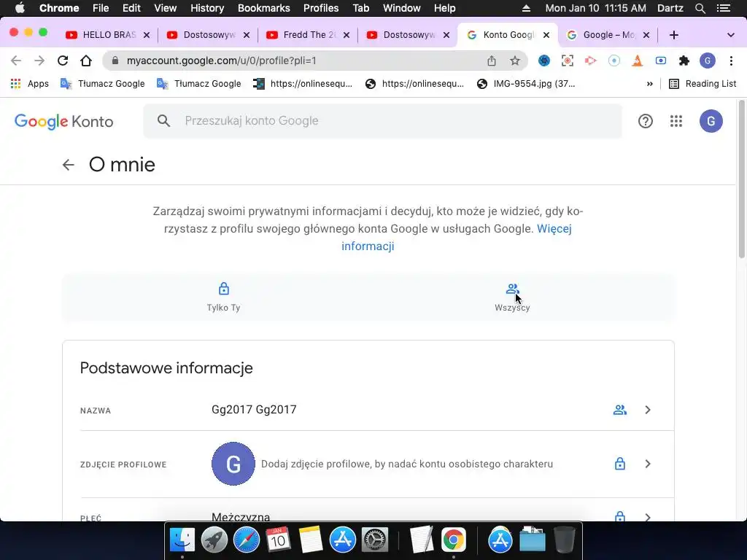
Task: Switch to Fredd The YouTube tab
Action: point(308,35)
